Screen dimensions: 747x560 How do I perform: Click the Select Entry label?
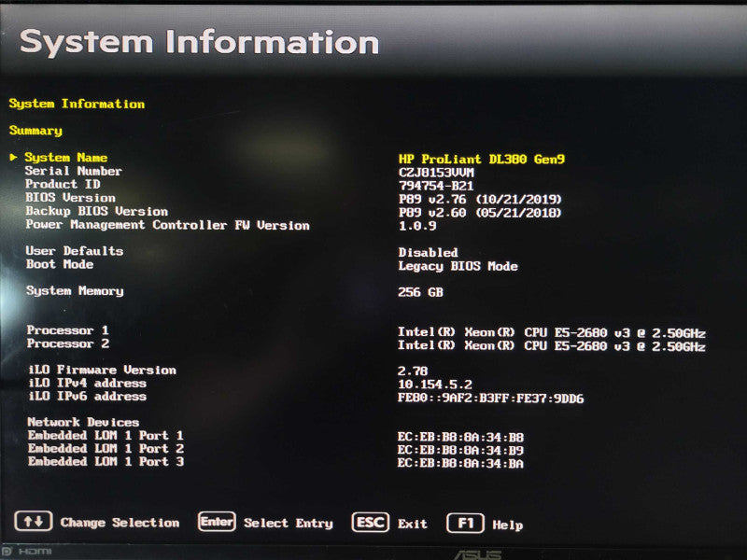pos(289,523)
